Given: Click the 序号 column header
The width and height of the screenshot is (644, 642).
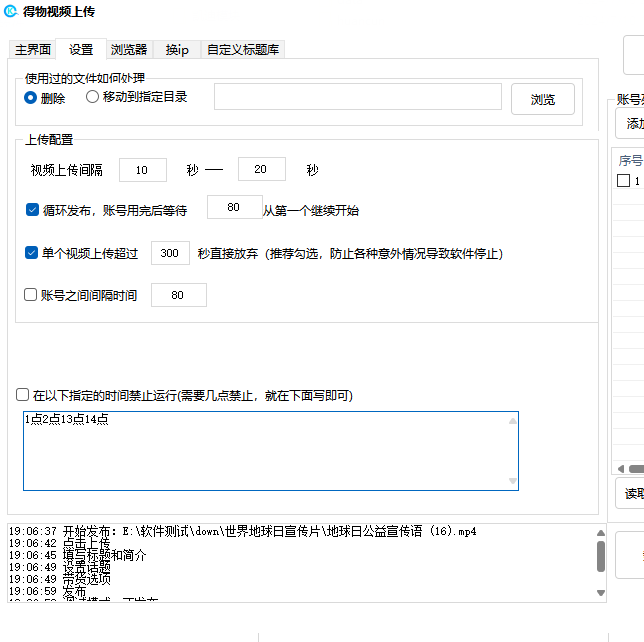Looking at the screenshot, I should (x=631, y=160).
